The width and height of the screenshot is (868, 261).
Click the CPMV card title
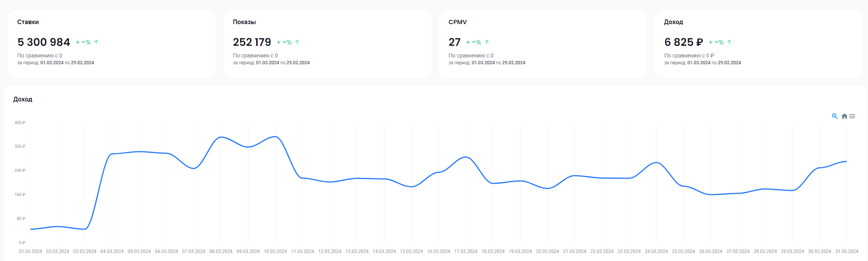coord(457,22)
